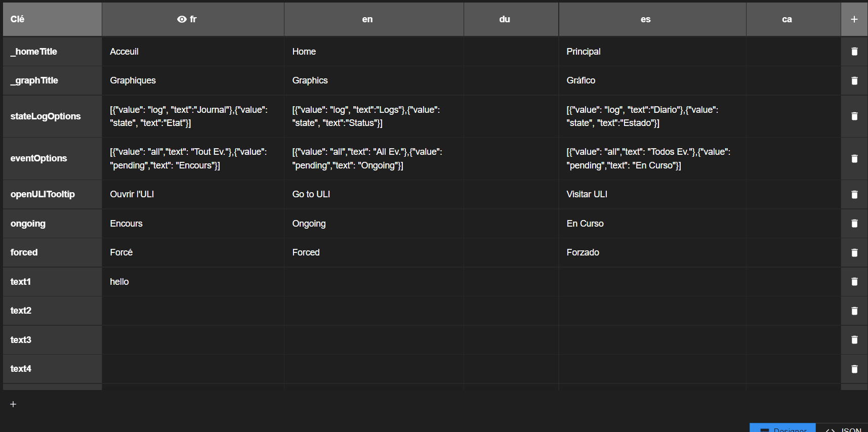Delete the text4 row
This screenshot has width=868, height=432.
coord(854,369)
